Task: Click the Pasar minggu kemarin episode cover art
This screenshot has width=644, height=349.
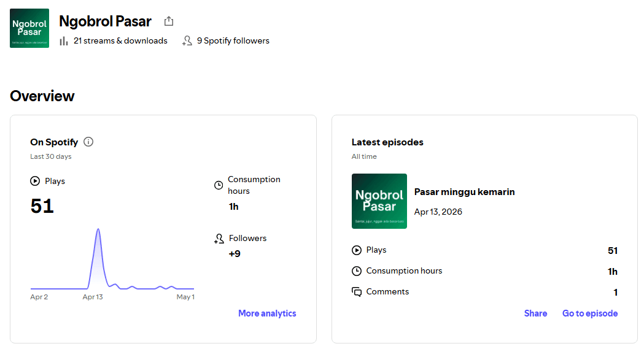Action: click(x=379, y=201)
